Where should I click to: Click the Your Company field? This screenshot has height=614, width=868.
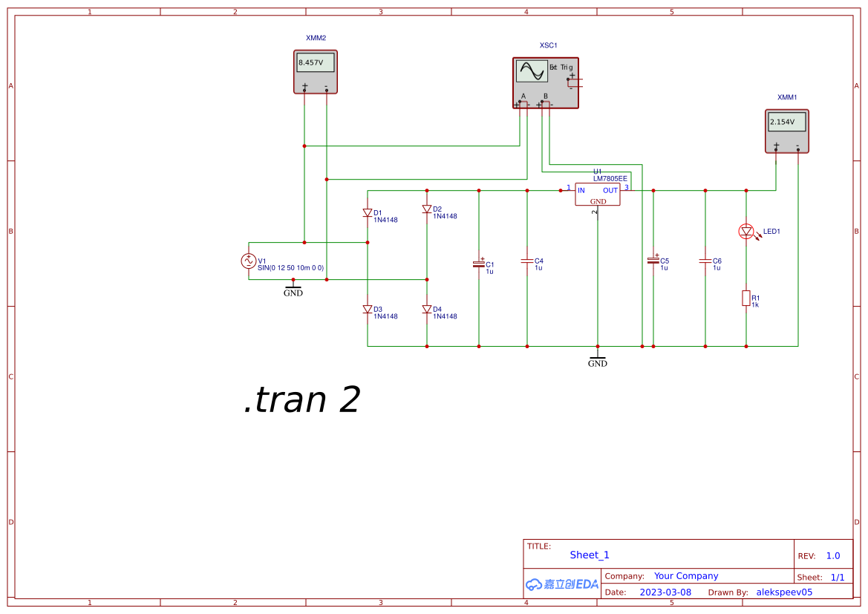(685, 575)
